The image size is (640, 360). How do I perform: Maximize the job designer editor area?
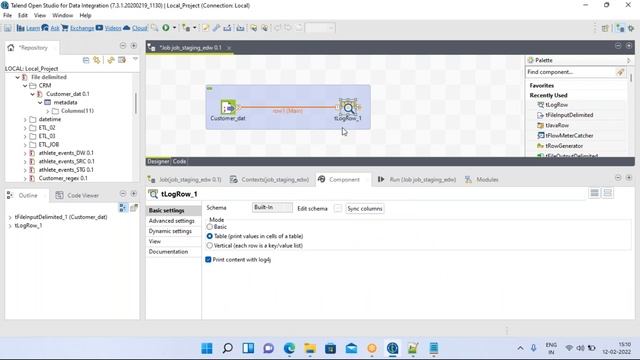(x=629, y=46)
